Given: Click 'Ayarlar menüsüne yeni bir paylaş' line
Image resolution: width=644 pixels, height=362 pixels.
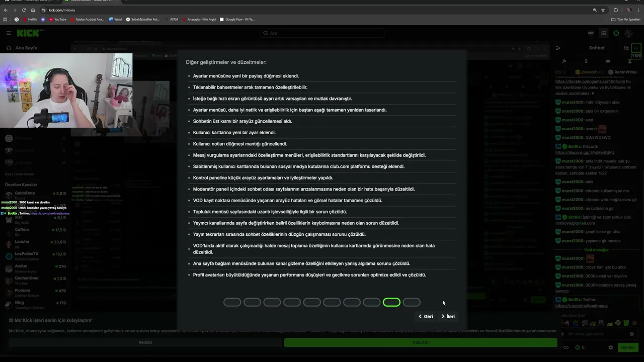Looking at the screenshot, I should pyautogui.click(x=246, y=76).
